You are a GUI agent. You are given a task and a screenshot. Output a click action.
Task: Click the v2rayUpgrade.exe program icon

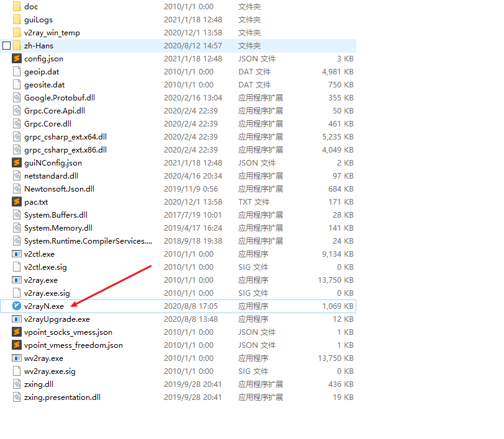coord(17,319)
